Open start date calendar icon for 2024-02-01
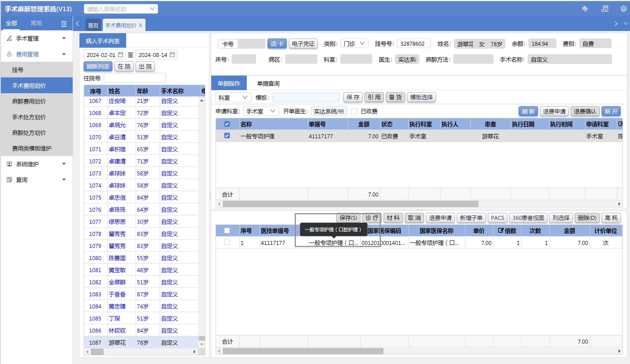630x364 pixels. pyautogui.click(x=120, y=55)
